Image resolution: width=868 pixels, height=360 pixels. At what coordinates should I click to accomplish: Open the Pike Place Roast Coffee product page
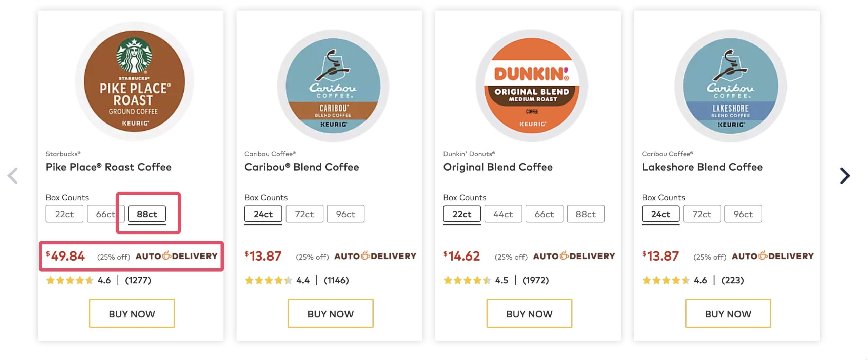108,167
